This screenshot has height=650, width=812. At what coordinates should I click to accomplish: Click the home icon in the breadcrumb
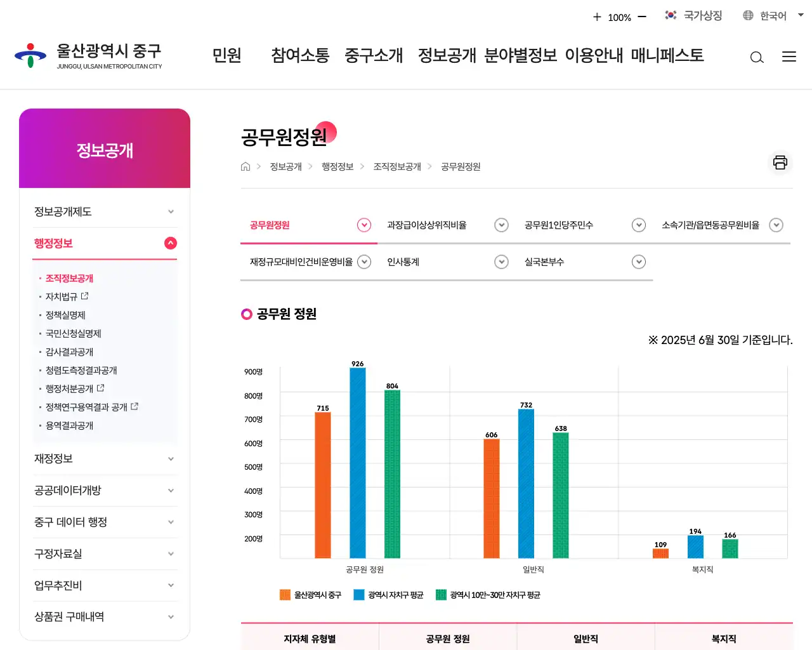[246, 166]
